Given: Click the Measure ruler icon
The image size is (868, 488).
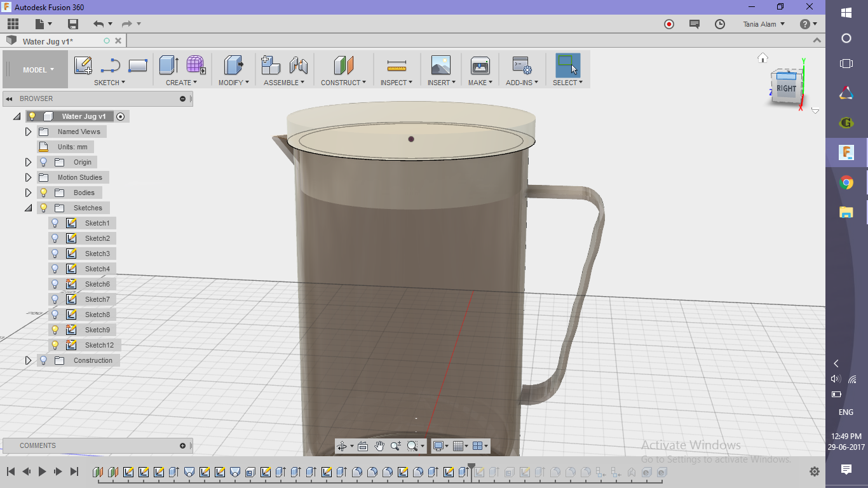Looking at the screenshot, I should click(x=397, y=65).
